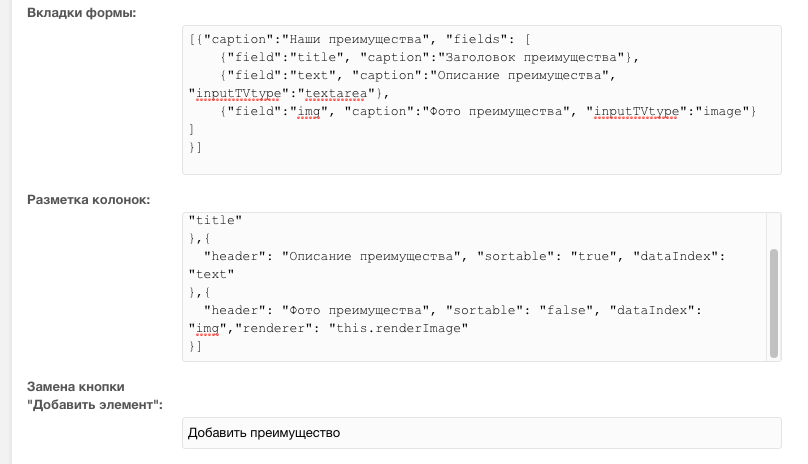Focus the Добавить преимущество input field

482,433
